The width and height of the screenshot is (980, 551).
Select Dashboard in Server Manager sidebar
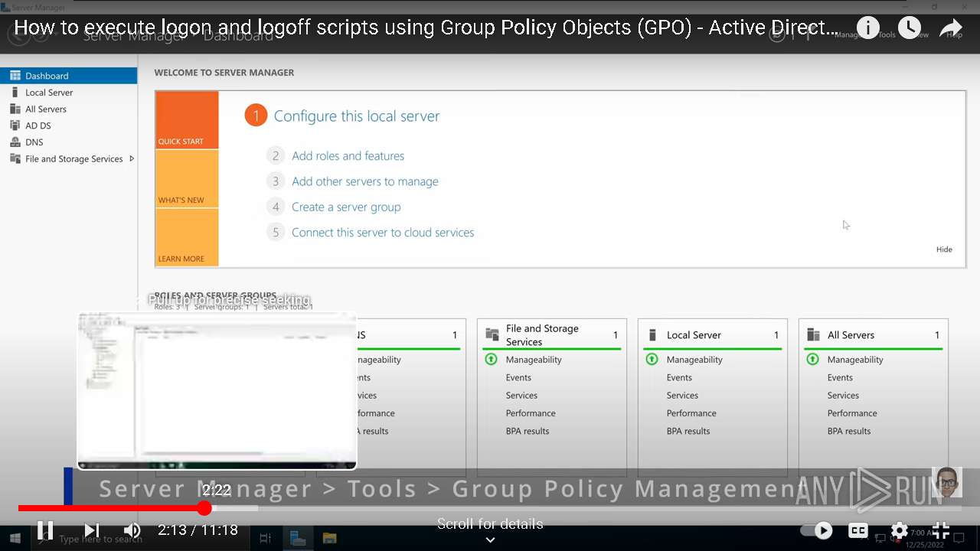click(x=69, y=76)
